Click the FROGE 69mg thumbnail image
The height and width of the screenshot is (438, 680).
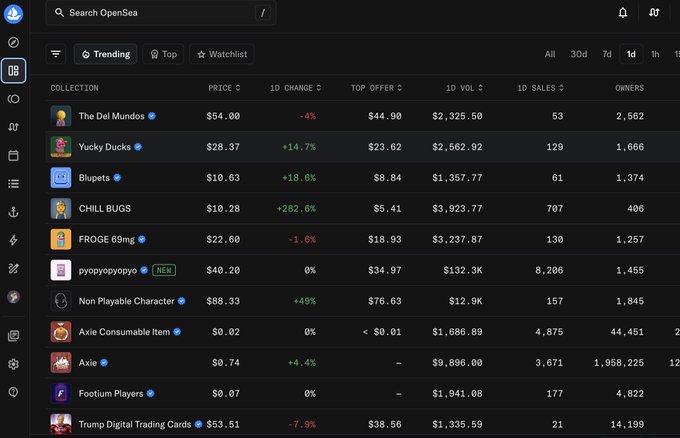pyautogui.click(x=61, y=239)
